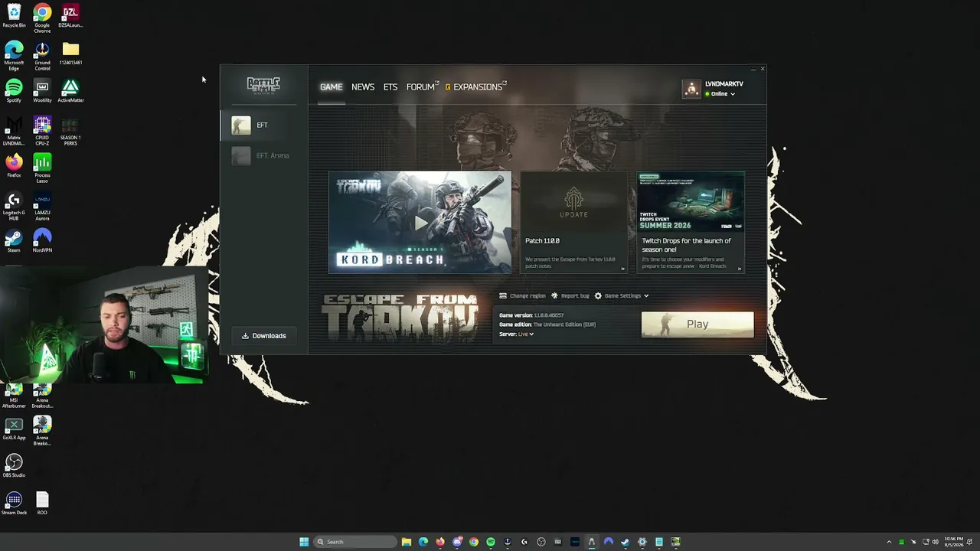Open the FORUM link tab
Screen dimensions: 980x551
coord(422,86)
